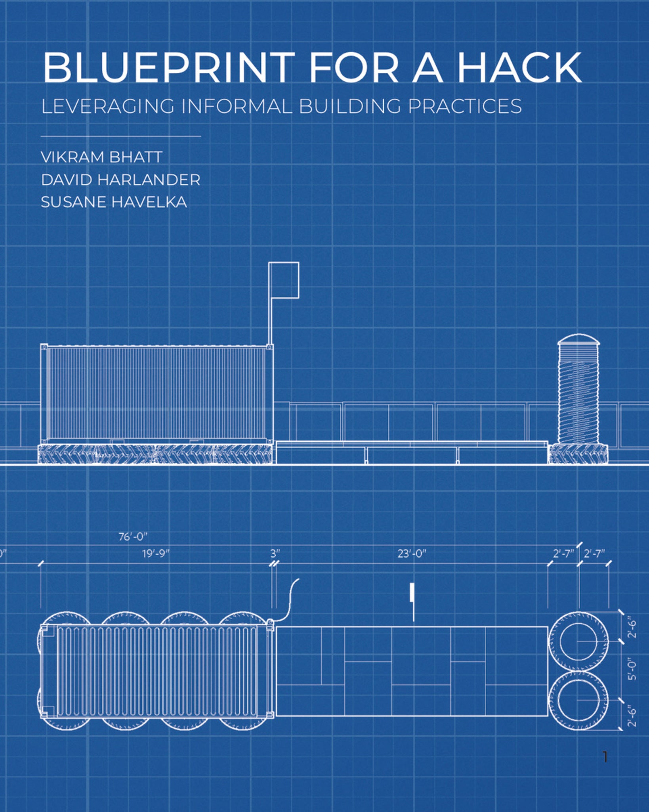Click the lower tire circle in plan view
This screenshot has height=812, width=649.
[578, 701]
